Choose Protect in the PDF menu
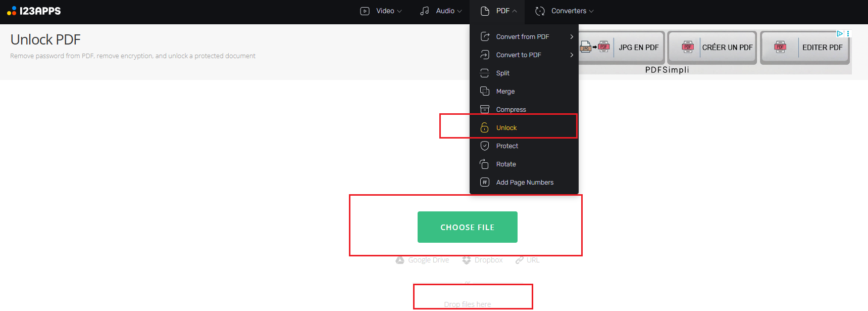 pos(524,146)
